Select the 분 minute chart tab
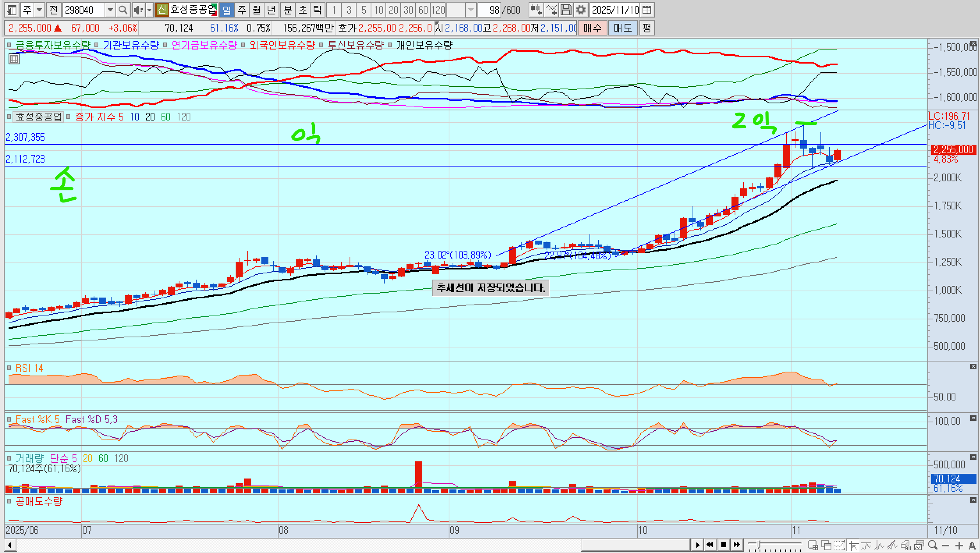Viewport: 980px width, 553px height. (288, 10)
